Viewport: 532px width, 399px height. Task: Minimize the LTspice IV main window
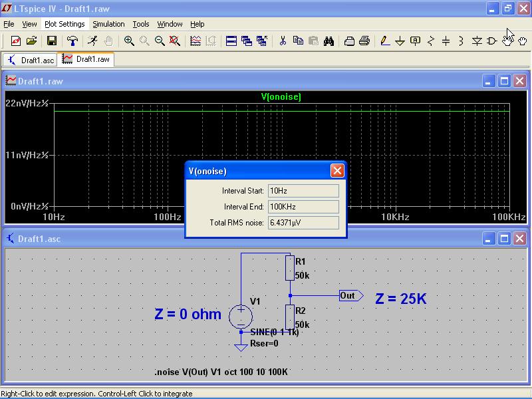[492, 9]
